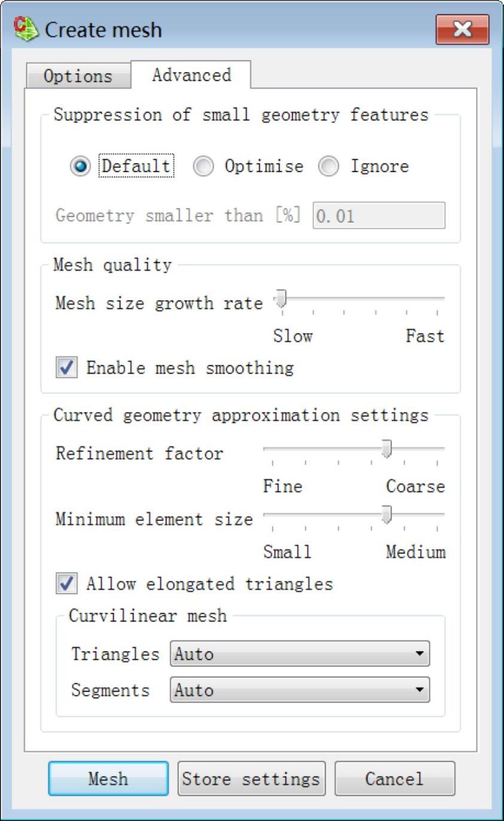The image size is (504, 821).
Task: Click the Geometry smaller than percent field
Action: point(379,216)
